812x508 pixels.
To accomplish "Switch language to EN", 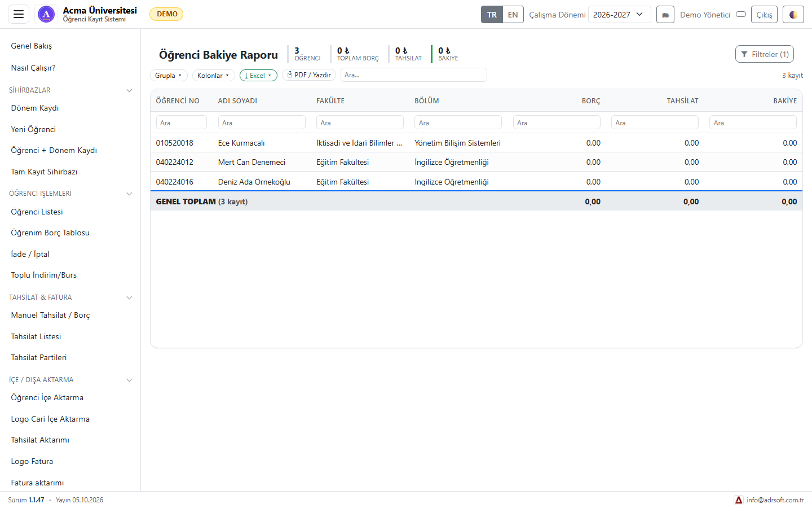I will (x=513, y=15).
